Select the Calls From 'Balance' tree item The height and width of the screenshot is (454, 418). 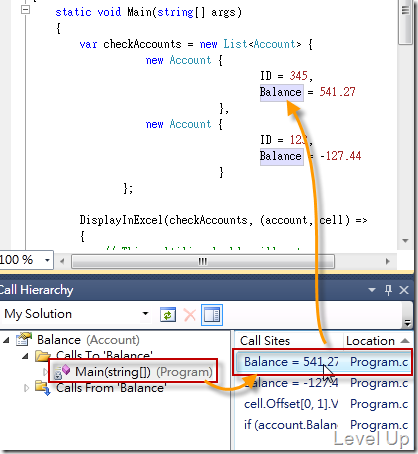(111, 388)
